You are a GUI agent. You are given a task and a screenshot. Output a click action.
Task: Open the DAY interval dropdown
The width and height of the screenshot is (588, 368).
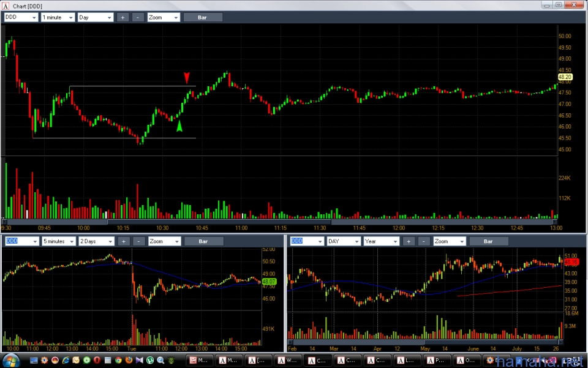[x=344, y=241]
